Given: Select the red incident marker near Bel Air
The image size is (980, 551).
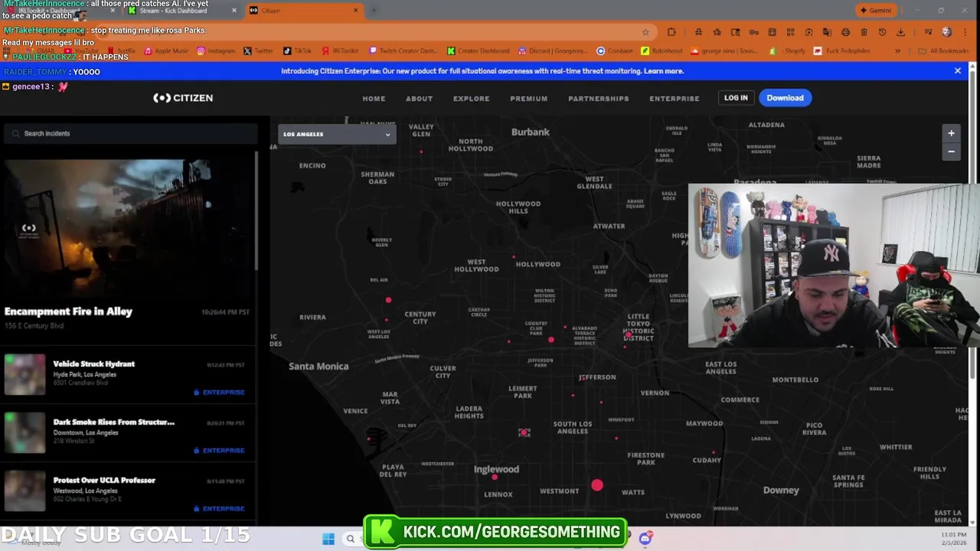Looking at the screenshot, I should (388, 300).
